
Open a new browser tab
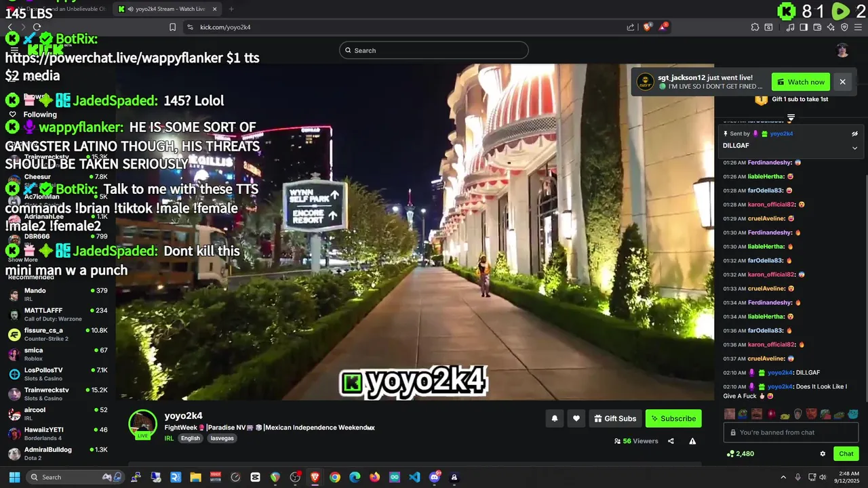point(231,9)
